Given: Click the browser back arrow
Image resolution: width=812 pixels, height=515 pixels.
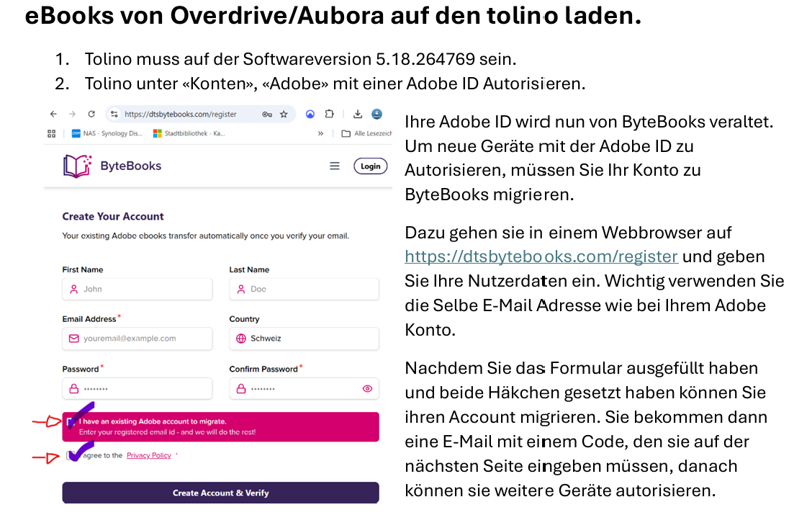Looking at the screenshot, I should pyautogui.click(x=53, y=114).
